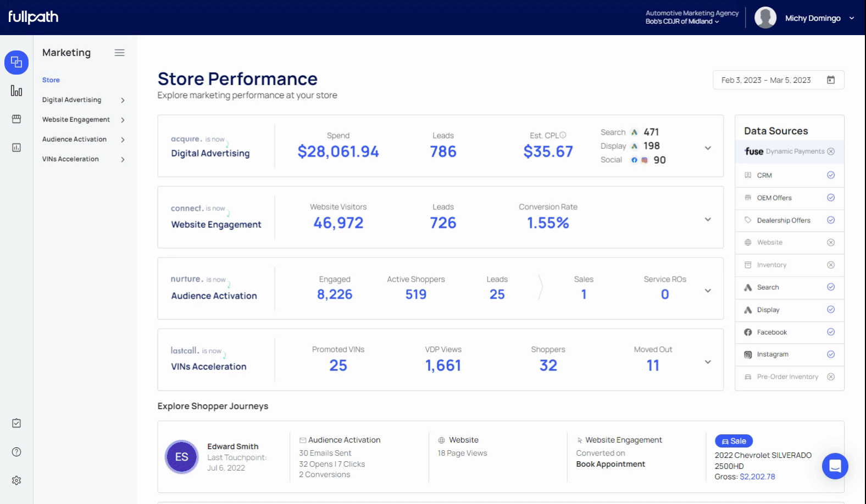Enable the Website data source

tap(831, 243)
